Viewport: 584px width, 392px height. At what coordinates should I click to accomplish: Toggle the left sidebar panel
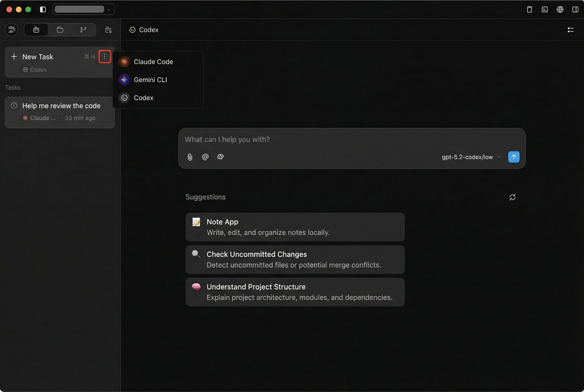tap(43, 10)
